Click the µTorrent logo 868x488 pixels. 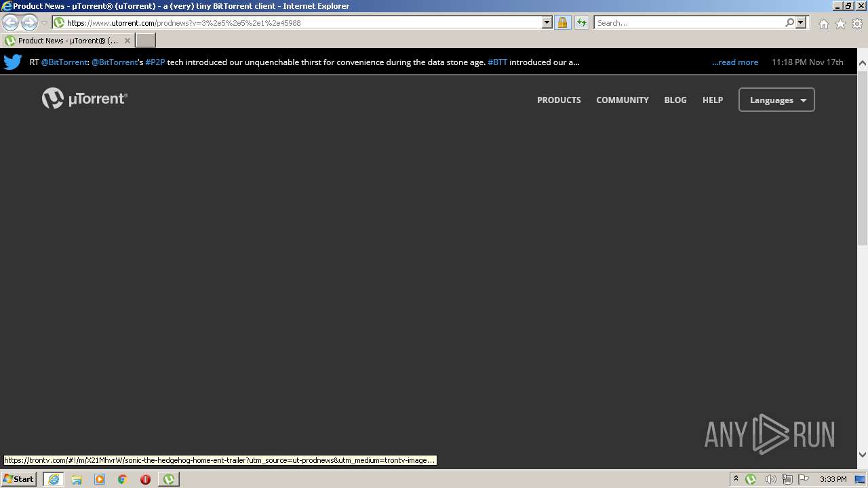point(85,98)
